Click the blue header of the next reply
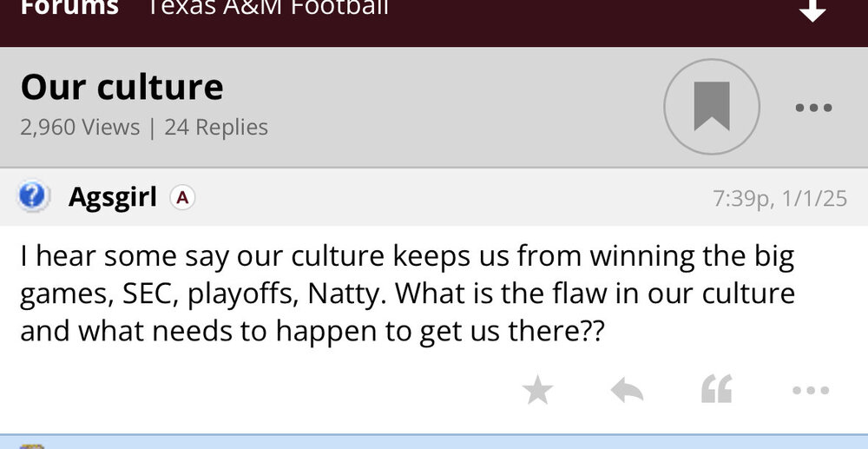The width and height of the screenshot is (868, 449). click(434, 442)
